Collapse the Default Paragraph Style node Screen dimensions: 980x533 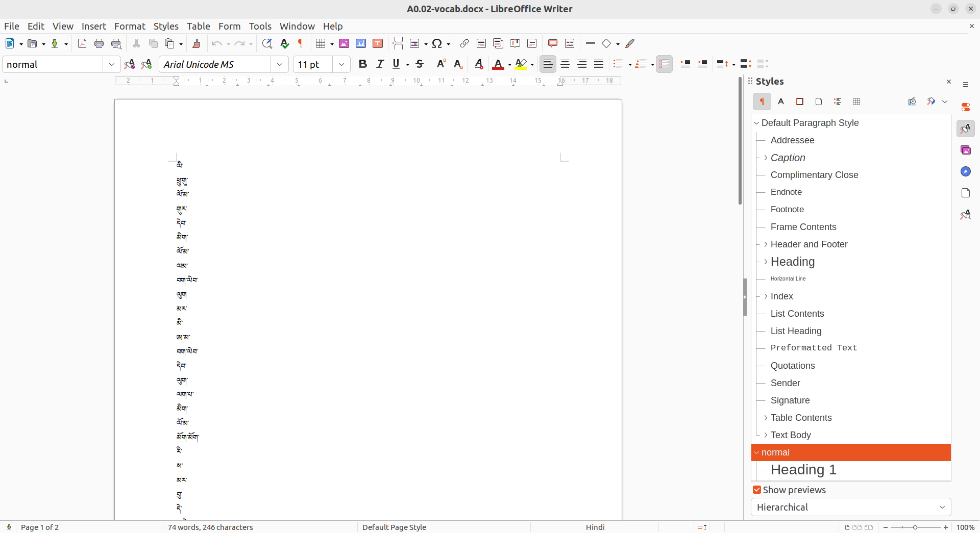pos(756,123)
